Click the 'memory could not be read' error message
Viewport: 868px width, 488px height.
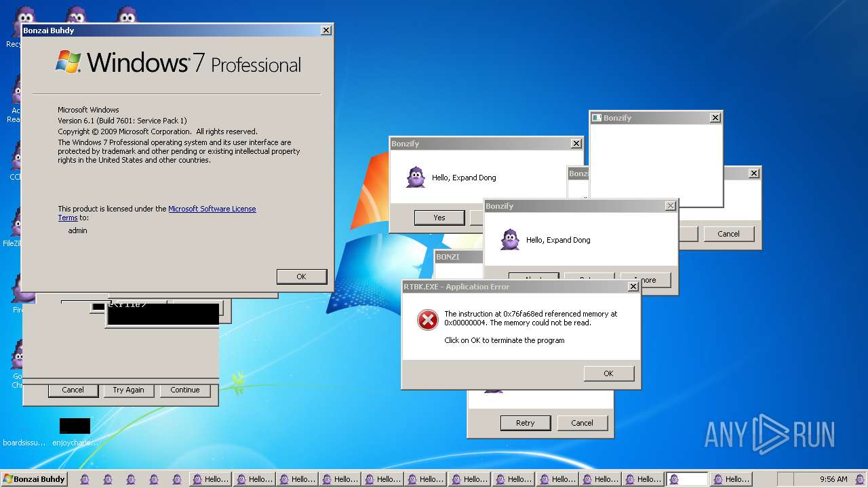530,319
